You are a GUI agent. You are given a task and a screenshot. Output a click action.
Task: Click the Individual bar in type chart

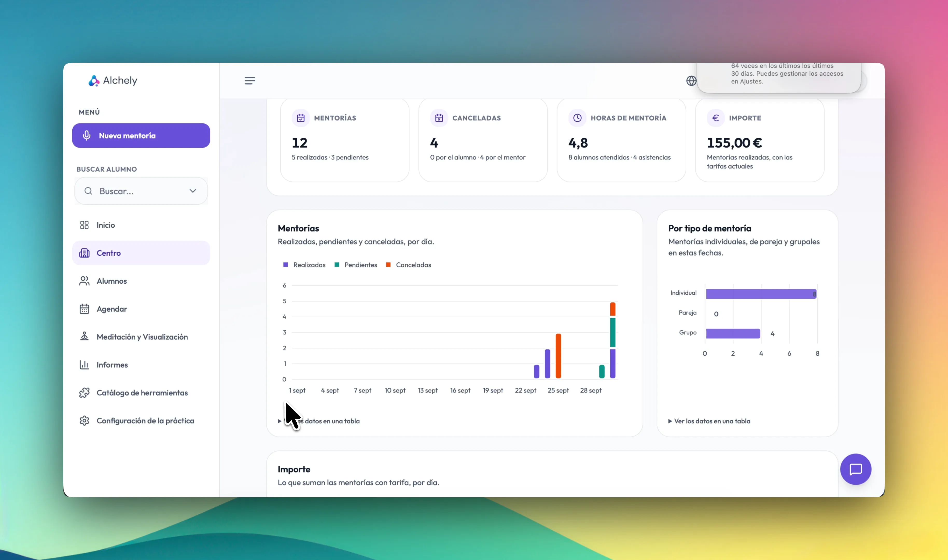[x=761, y=293]
